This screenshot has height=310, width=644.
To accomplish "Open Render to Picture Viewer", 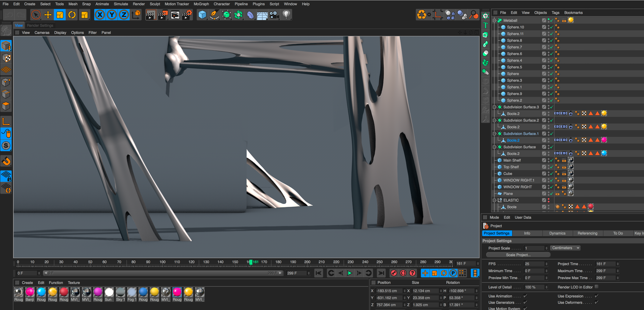I will [163, 15].
